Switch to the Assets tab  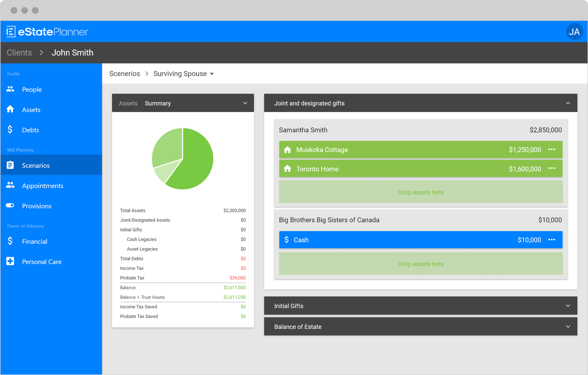point(128,103)
